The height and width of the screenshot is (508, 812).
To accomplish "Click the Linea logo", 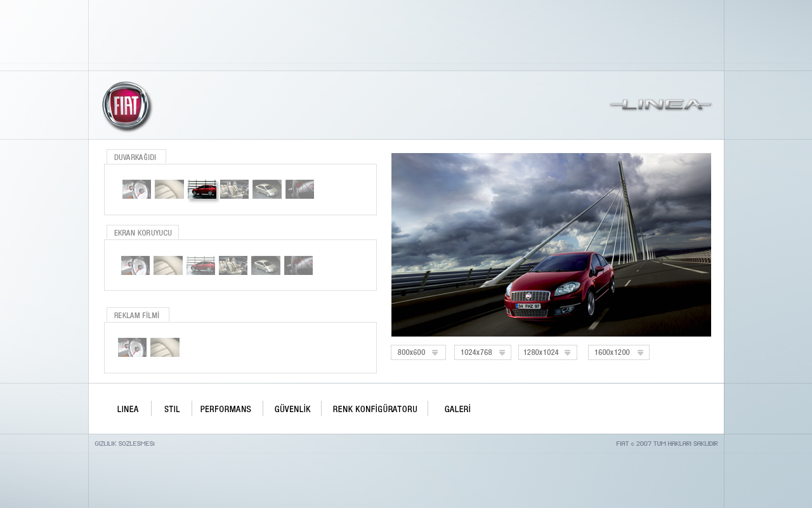I will (660, 105).
